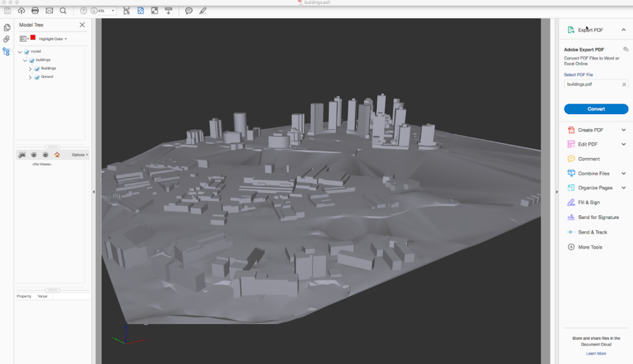The height and width of the screenshot is (364, 633).
Task: Change the red Highlight Color swatch
Action: point(33,38)
